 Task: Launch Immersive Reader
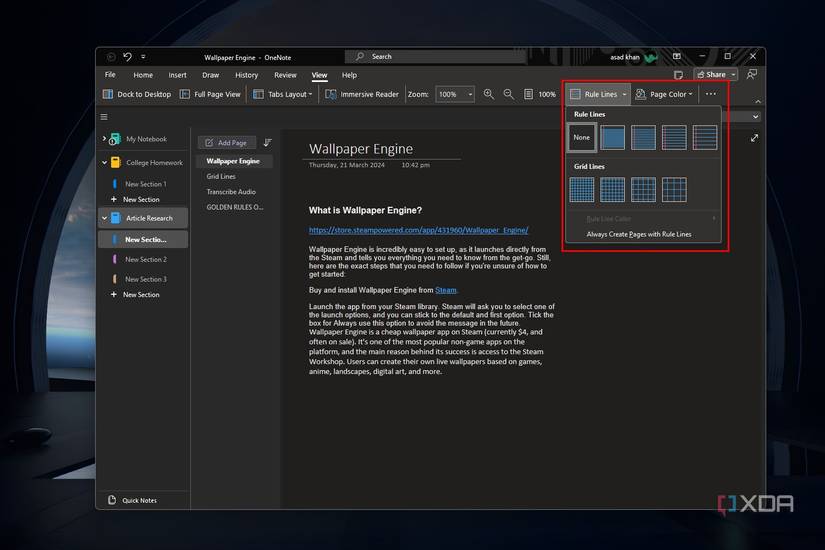(x=362, y=94)
